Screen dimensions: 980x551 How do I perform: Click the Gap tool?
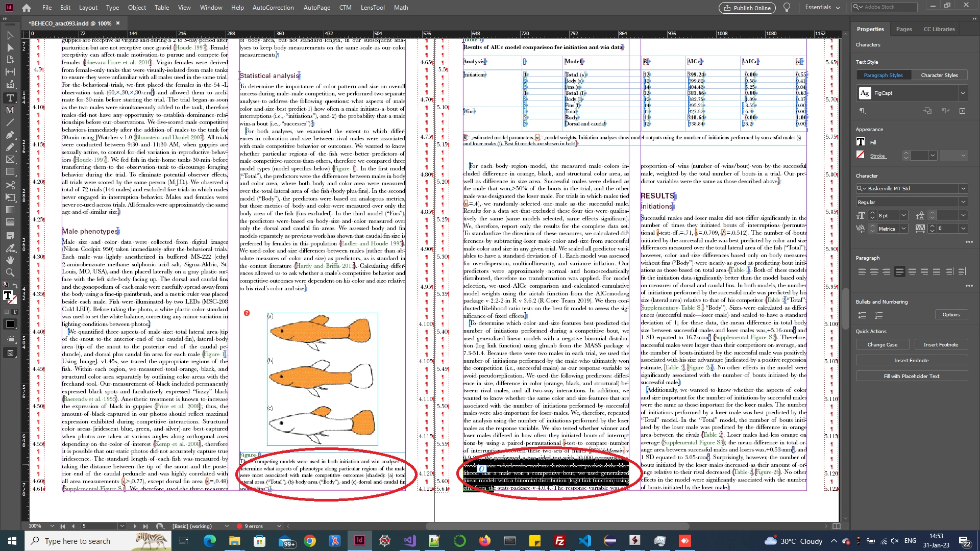pyautogui.click(x=10, y=72)
